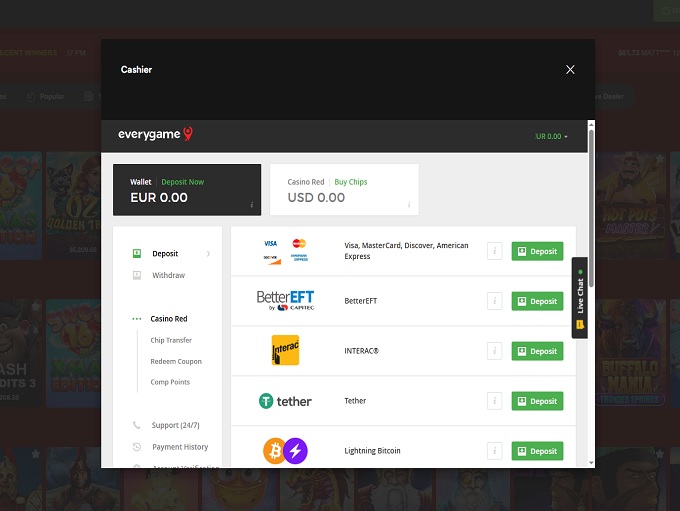
Task: Open the EUR 0.00 balance dropdown
Action: coord(551,136)
